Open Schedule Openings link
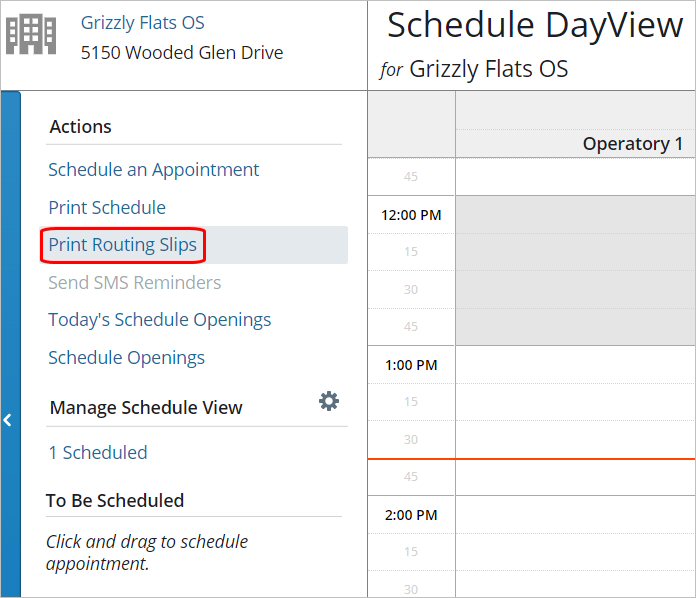696x598 pixels. (127, 358)
